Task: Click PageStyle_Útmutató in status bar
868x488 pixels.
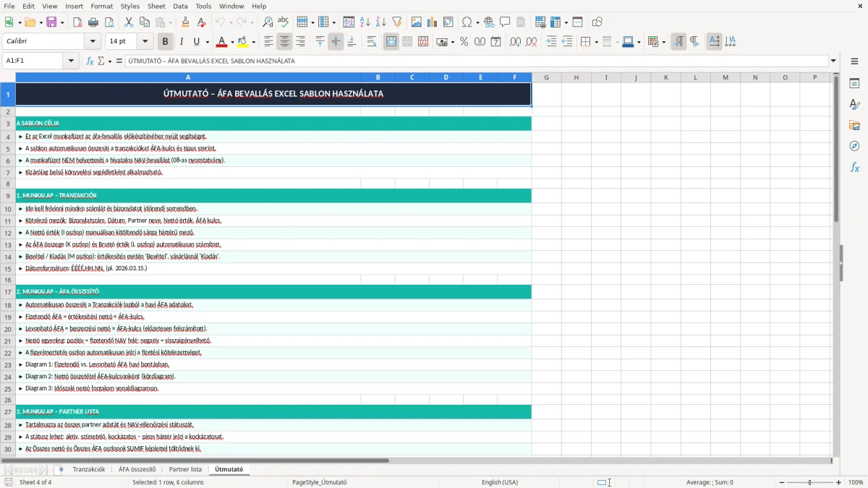Action: 319,482
